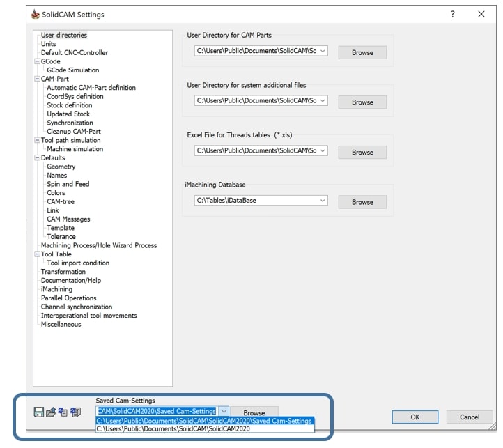The width and height of the screenshot is (503, 448).
Task: Open Miscellaneous settings page
Action: tap(61, 325)
